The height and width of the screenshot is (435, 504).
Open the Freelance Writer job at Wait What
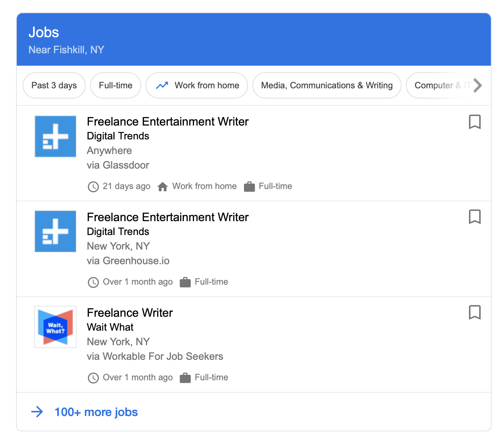point(129,313)
